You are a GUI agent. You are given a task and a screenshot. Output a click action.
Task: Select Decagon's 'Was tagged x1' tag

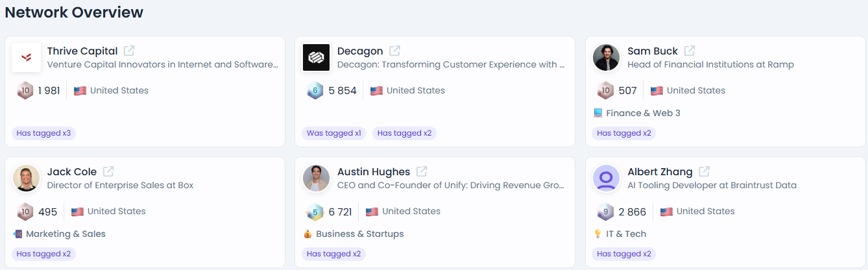click(334, 133)
